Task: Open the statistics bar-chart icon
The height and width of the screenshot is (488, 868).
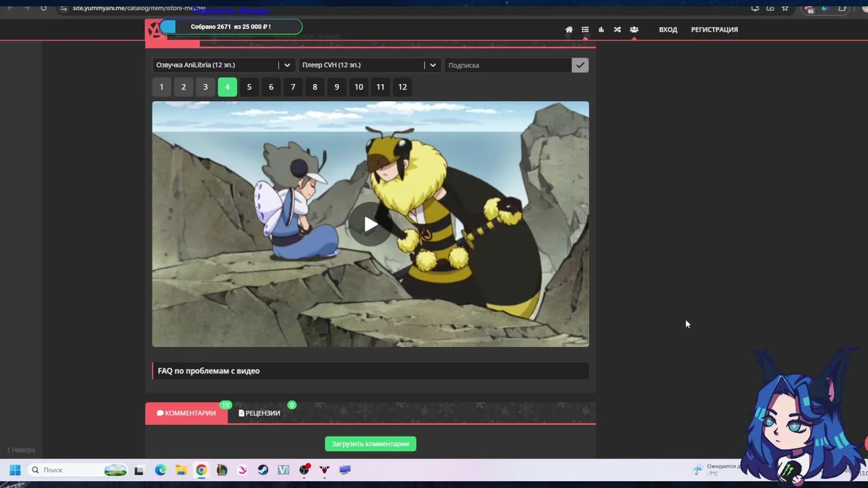Action: coord(601,30)
